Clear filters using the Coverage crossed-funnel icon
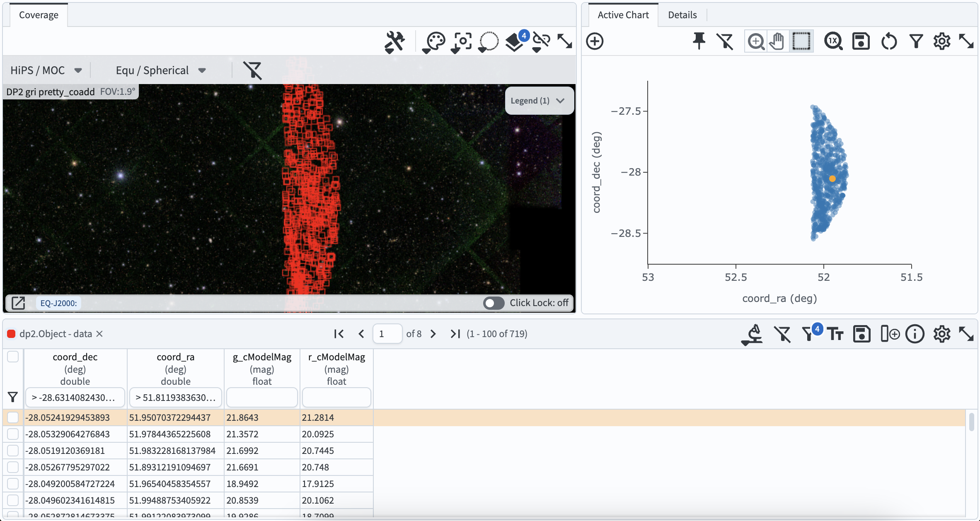The width and height of the screenshot is (980, 521). coord(252,70)
